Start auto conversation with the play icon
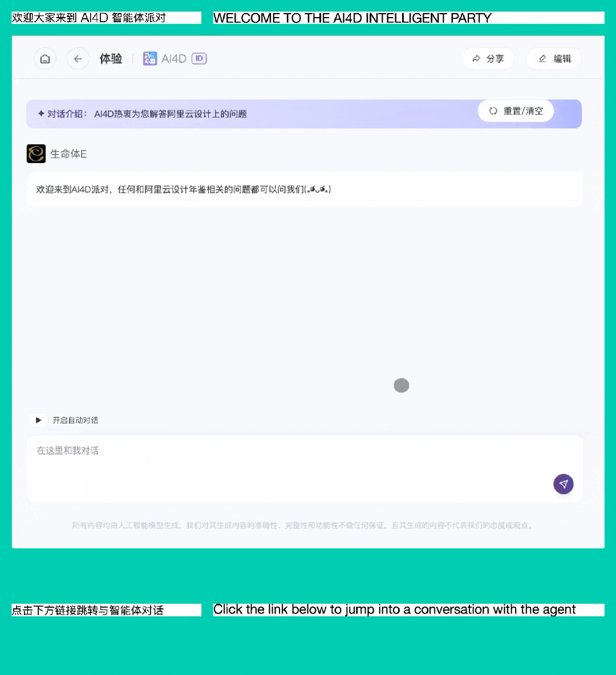This screenshot has width=616, height=675. 38,420
